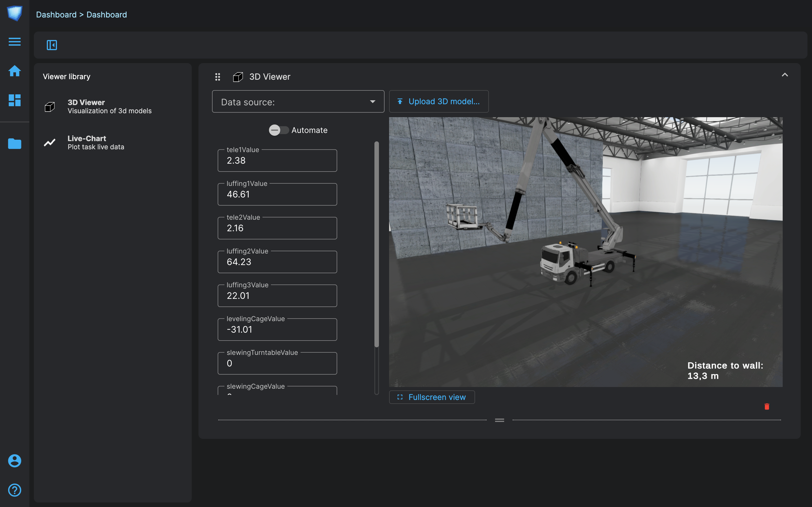Click first Dashboard breadcrumb link
Viewport: 812px width, 507px height.
56,14
